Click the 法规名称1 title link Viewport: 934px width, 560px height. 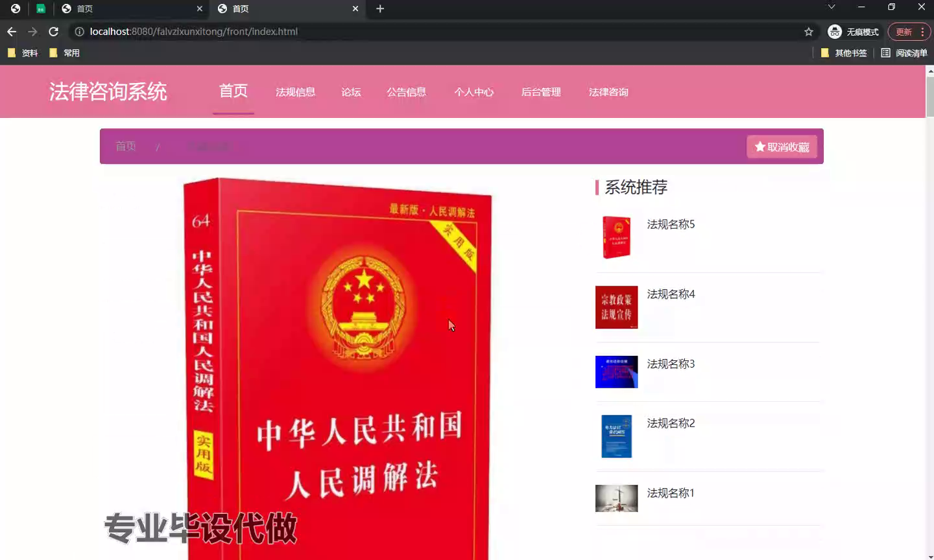pyautogui.click(x=671, y=493)
